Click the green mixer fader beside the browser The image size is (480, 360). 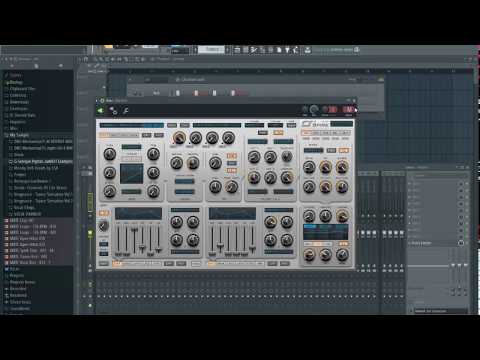[x=90, y=233]
